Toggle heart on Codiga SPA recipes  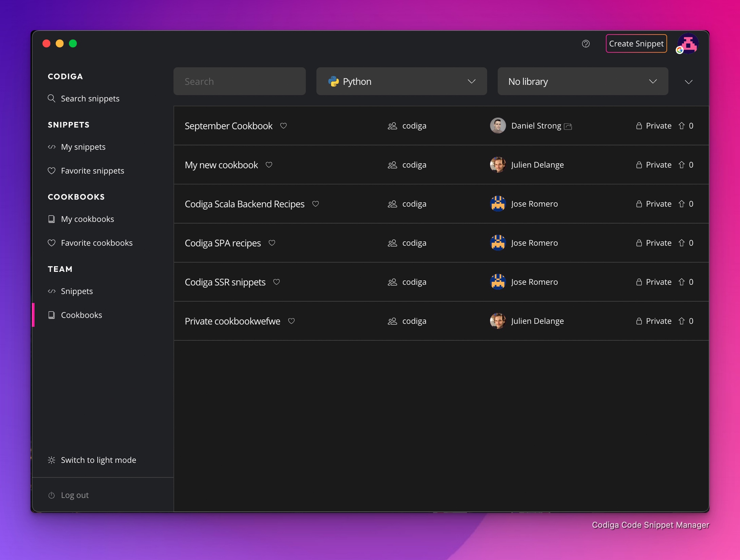click(272, 243)
